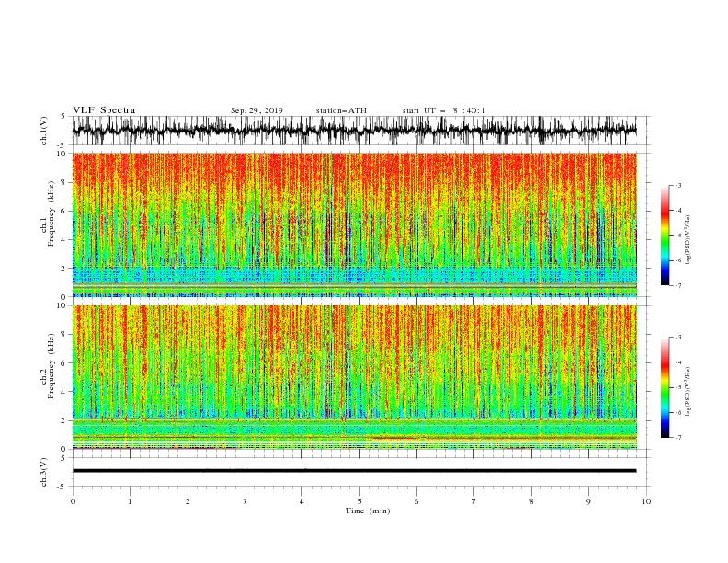Click the -7 tick on ch.1 color bar
Image resolution: width=728 pixels, height=563 pixels.
677,285
